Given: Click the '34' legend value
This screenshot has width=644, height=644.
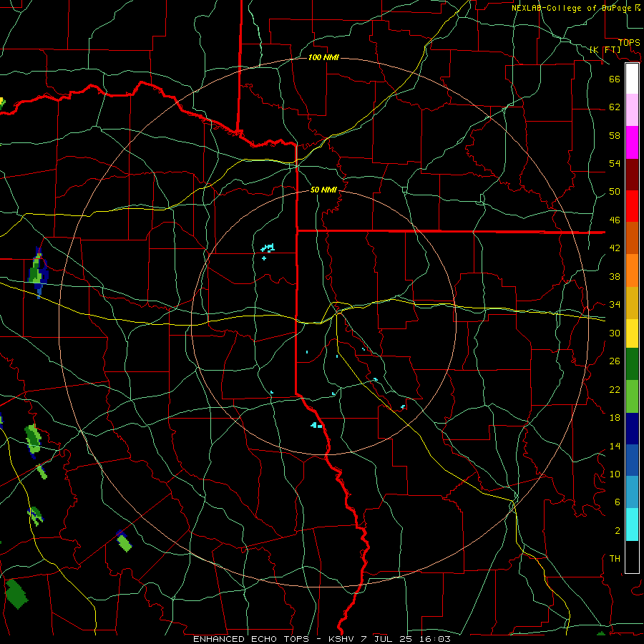Looking at the screenshot, I should [x=615, y=305].
